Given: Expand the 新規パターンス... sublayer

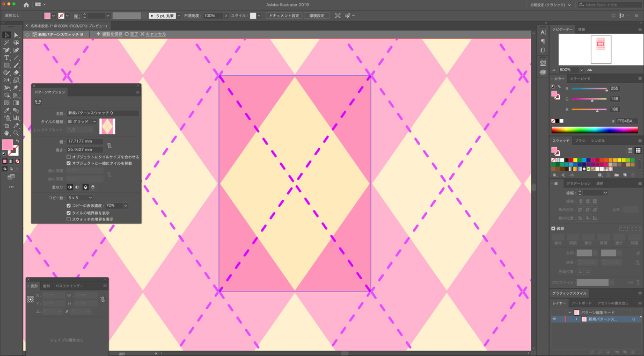Looking at the screenshot, I should [576, 319].
